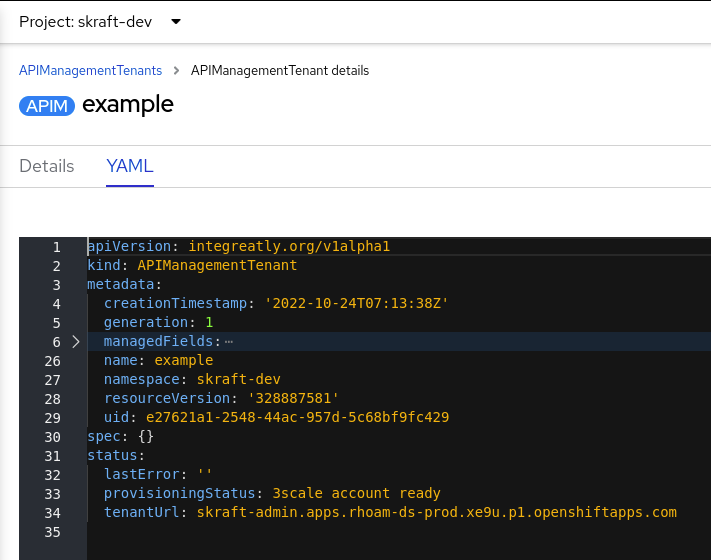
Task: Click the example resource title
Action: (x=128, y=105)
